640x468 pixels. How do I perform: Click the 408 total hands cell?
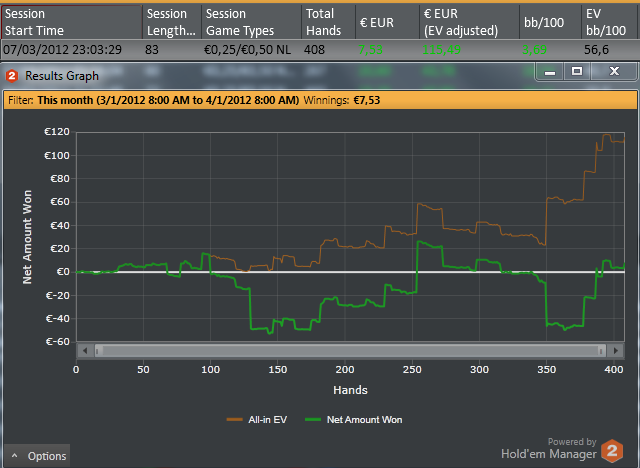pos(314,50)
